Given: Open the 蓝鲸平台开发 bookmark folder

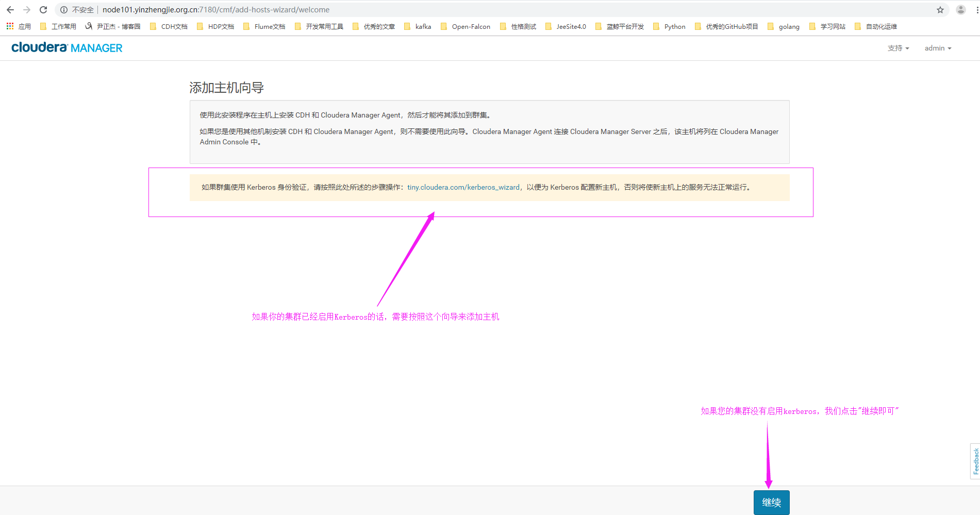Looking at the screenshot, I should coord(620,26).
